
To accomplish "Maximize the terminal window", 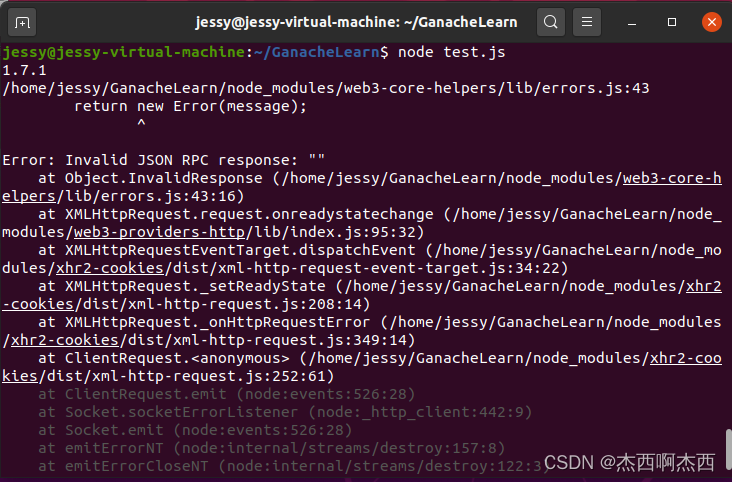I will click(672, 22).
